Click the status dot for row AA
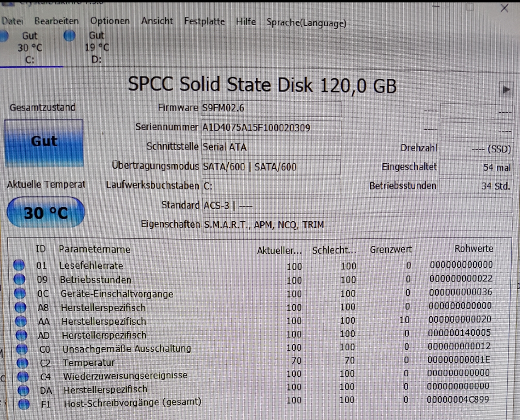The image size is (520, 420). tap(21, 321)
